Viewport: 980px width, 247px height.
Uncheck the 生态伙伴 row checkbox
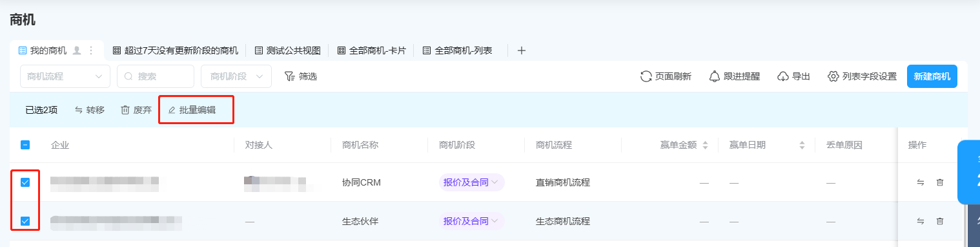[25, 221]
